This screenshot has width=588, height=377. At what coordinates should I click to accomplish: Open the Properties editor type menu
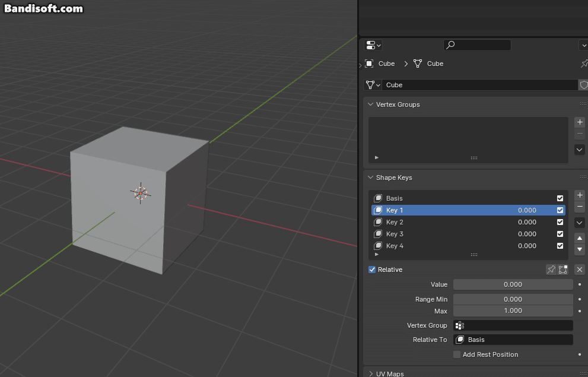[373, 45]
